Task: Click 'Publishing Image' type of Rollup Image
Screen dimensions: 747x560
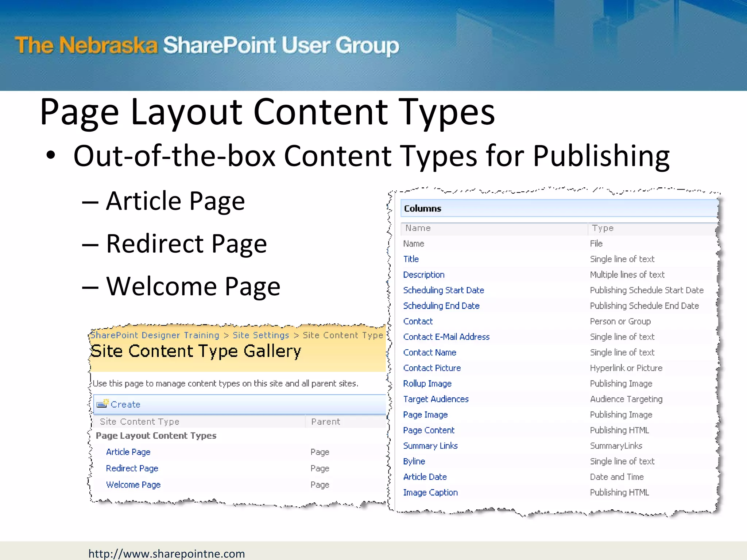Action: click(621, 384)
